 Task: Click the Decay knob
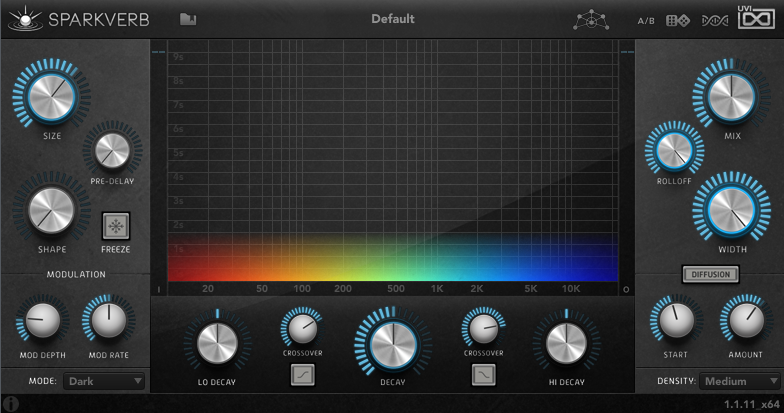(x=393, y=342)
